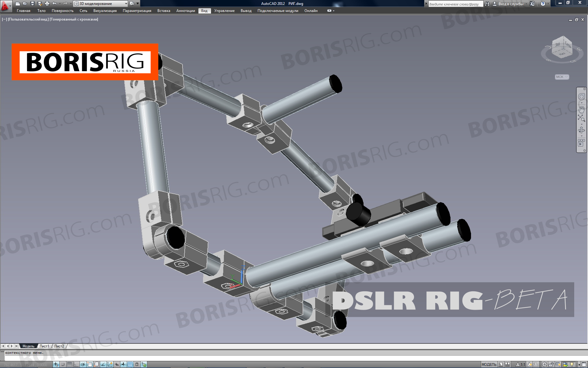Click the Autodesk Exchange X icon
The height and width of the screenshot is (368, 588).
click(532, 4)
